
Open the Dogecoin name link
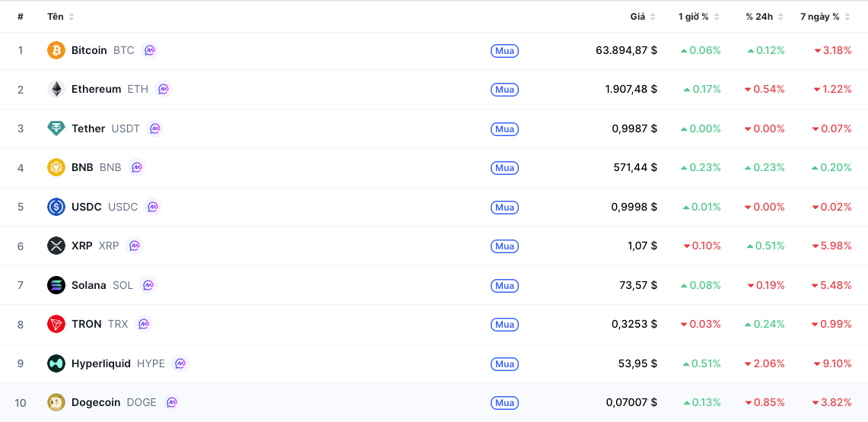click(96, 402)
